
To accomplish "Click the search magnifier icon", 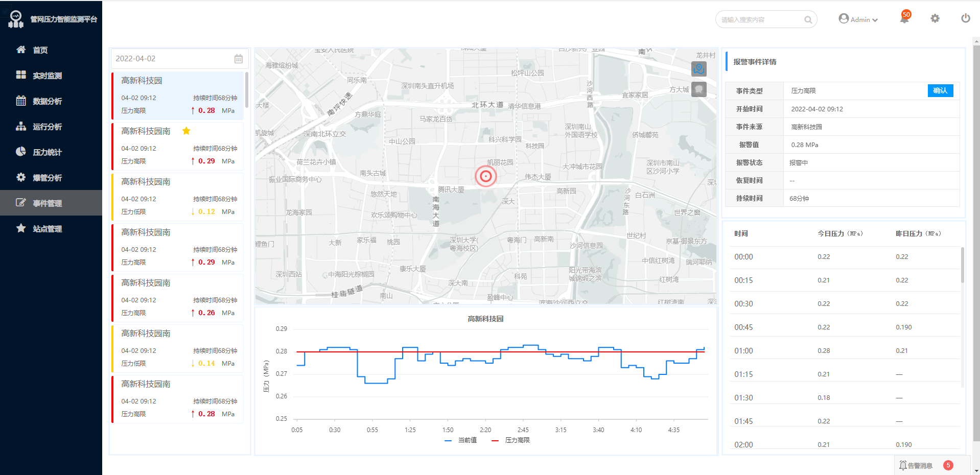I will [x=808, y=20].
